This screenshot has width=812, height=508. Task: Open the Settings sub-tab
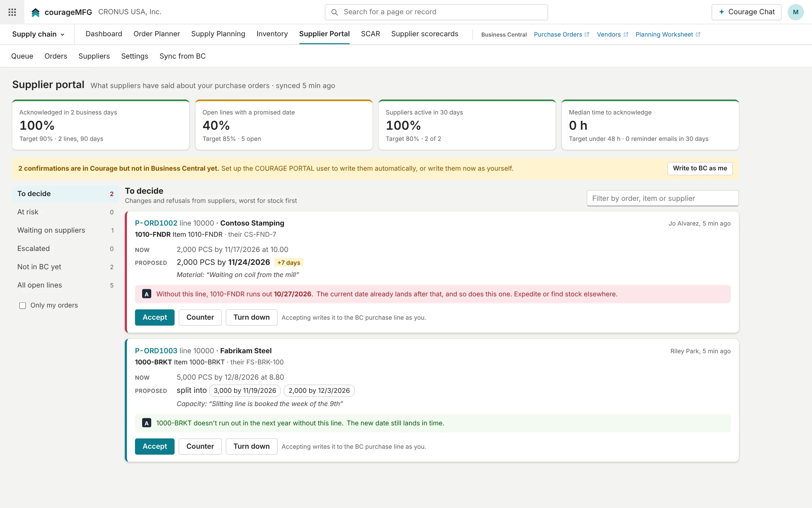[135, 56]
